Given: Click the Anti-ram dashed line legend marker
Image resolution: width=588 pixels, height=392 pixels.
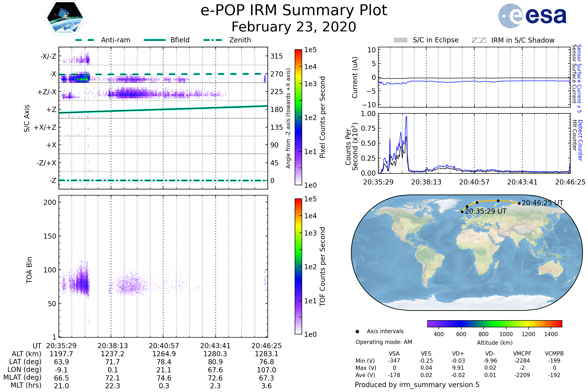Looking at the screenshot, I should (x=85, y=40).
